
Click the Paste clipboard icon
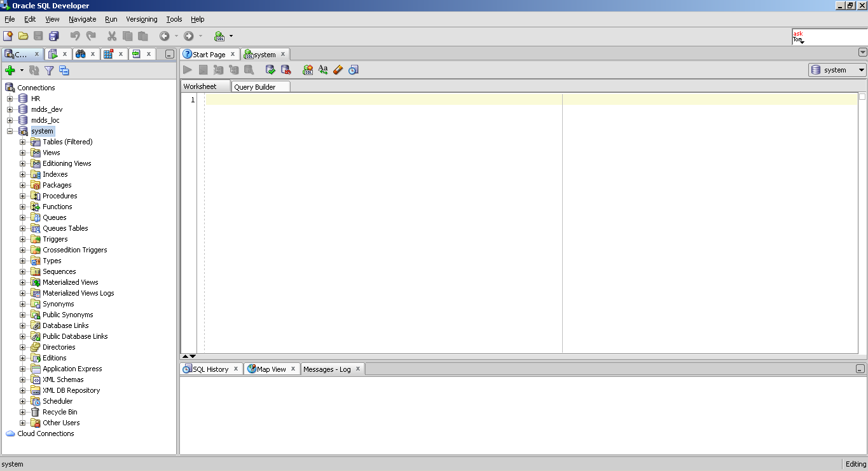tap(142, 36)
